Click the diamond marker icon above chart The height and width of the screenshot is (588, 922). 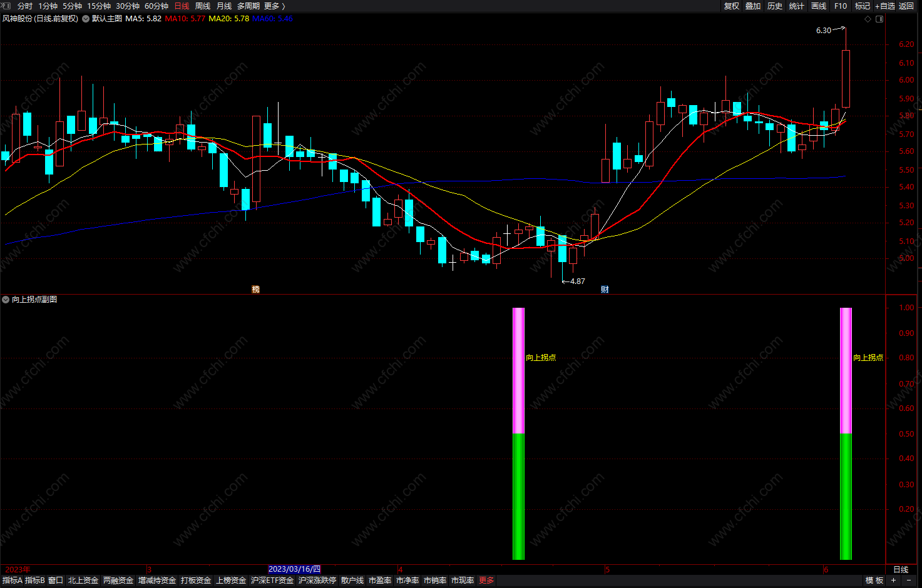[x=868, y=19]
